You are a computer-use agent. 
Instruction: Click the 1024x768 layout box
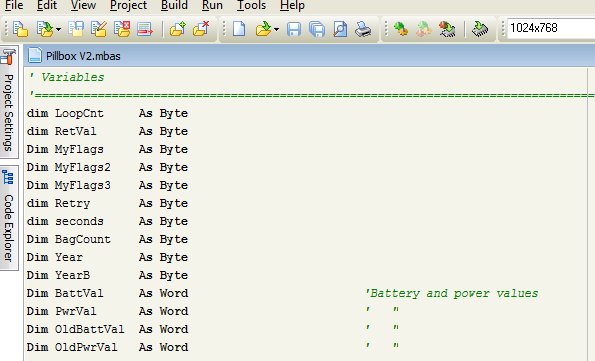pyautogui.click(x=551, y=28)
